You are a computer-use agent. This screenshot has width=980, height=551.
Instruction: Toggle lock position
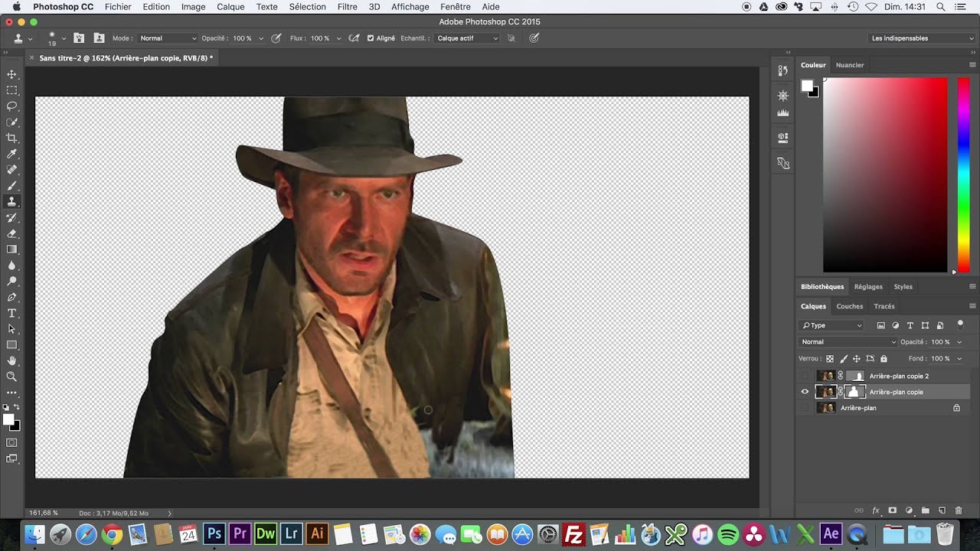pyautogui.click(x=857, y=358)
